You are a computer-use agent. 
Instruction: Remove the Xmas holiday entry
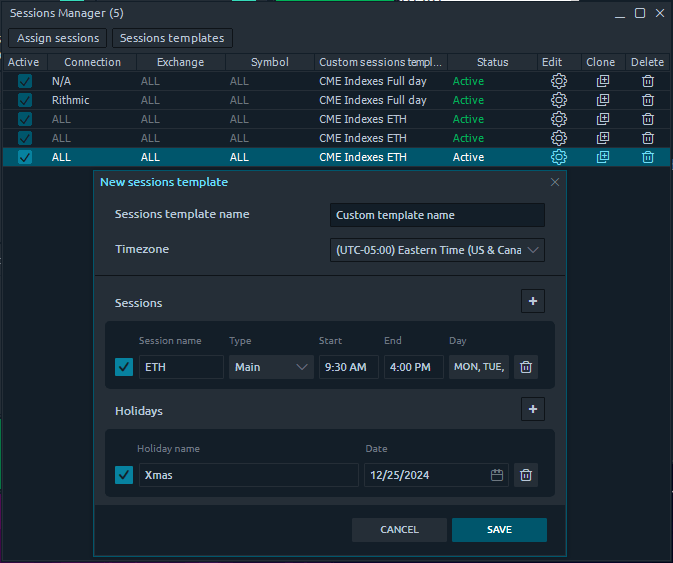(526, 475)
